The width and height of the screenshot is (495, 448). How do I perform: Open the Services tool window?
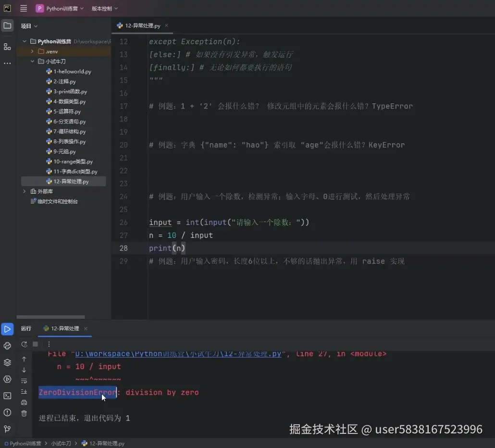[7, 379]
